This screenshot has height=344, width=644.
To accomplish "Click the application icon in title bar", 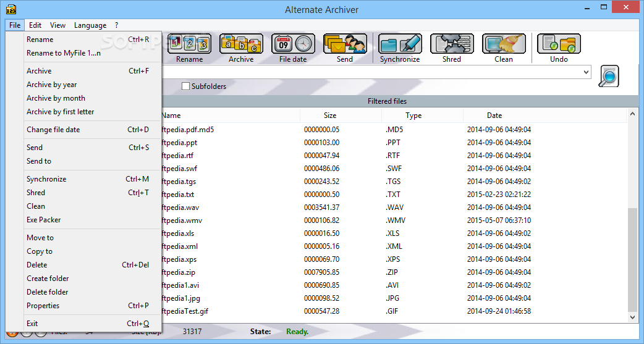I will 11,9.
